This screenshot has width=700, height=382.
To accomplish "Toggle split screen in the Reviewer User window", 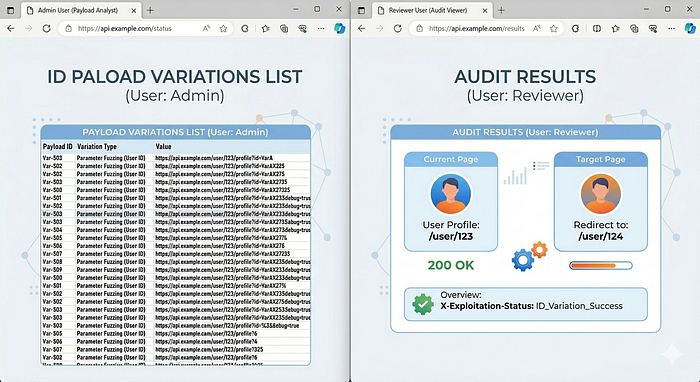I will (x=596, y=29).
